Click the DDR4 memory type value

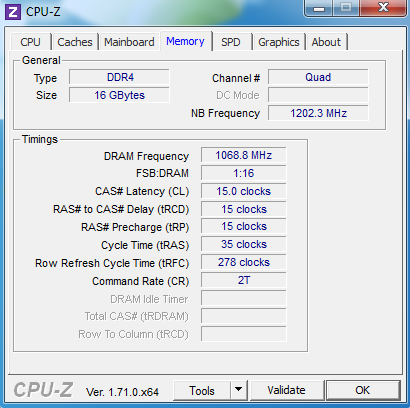point(119,77)
